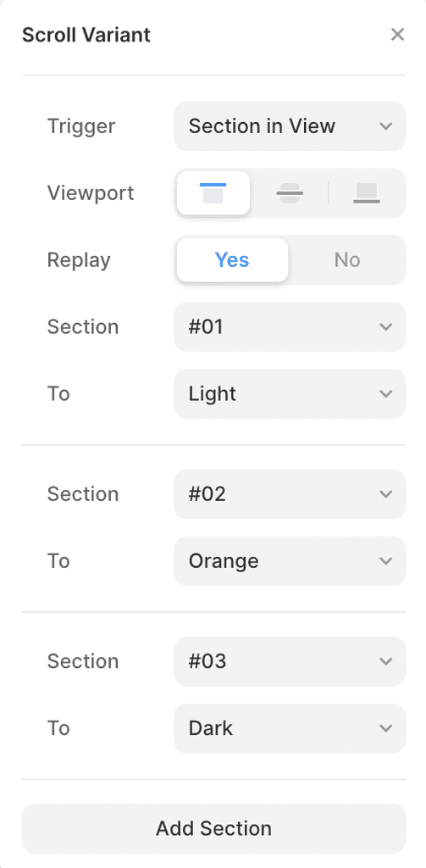Set Replay to Yes
Viewport: 426px width, 868px height.
tap(232, 259)
